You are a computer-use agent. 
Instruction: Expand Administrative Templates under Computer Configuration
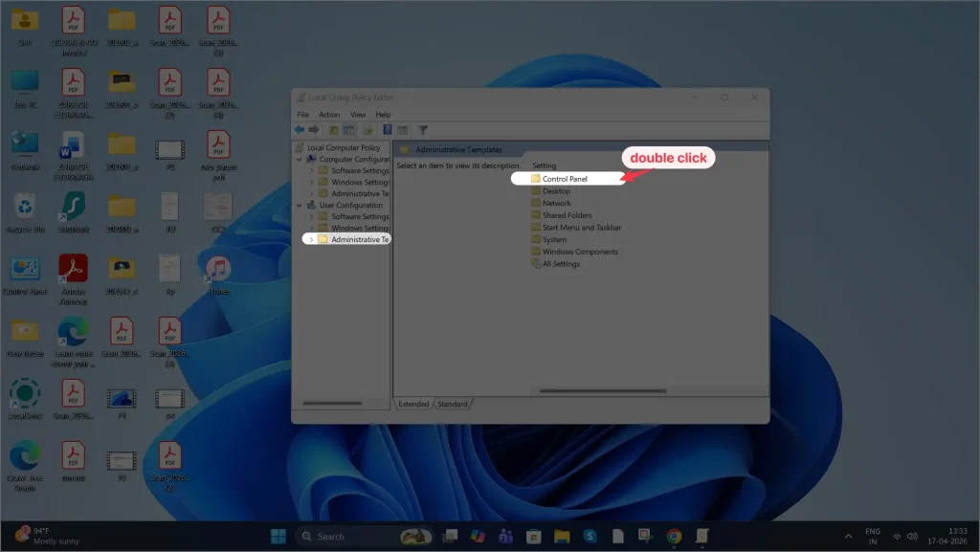(x=312, y=193)
